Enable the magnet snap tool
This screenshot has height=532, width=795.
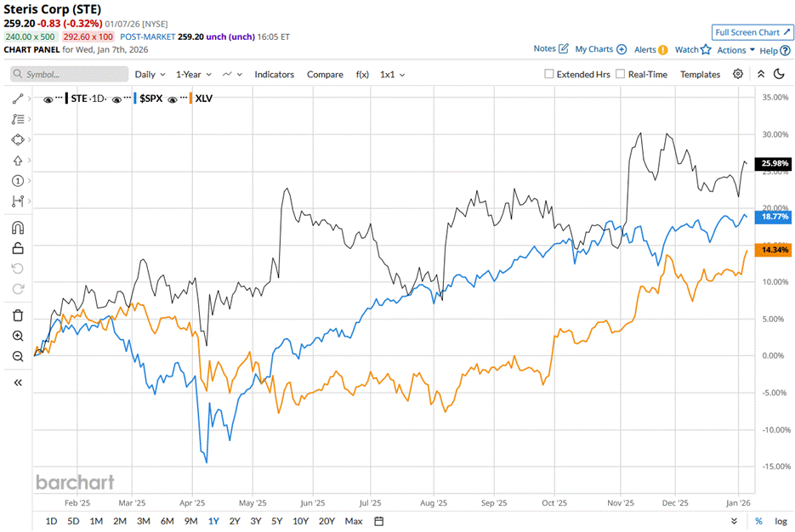click(x=19, y=227)
